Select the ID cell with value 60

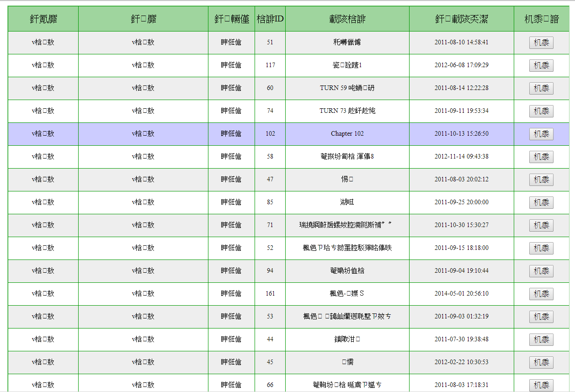click(270, 88)
